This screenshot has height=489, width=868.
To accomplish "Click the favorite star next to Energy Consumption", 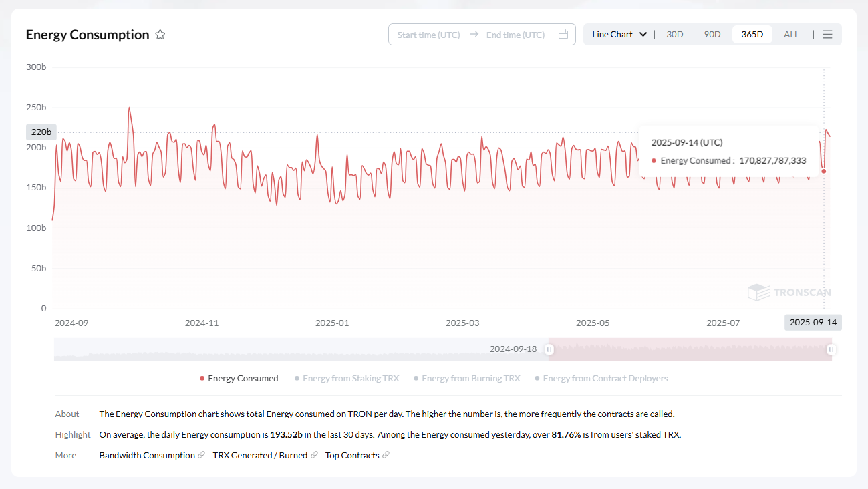I will 160,35.
